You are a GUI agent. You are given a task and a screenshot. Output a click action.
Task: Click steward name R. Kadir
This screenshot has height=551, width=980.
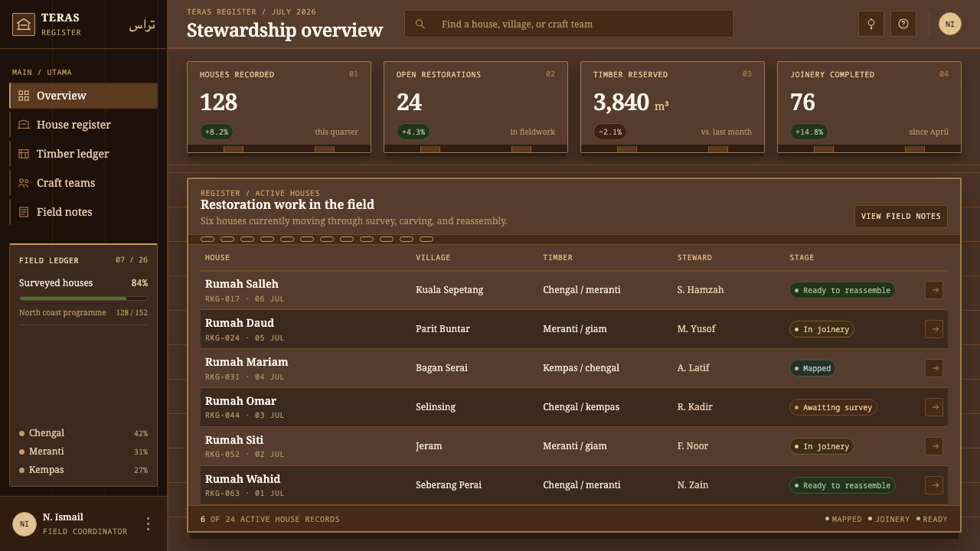click(x=695, y=407)
